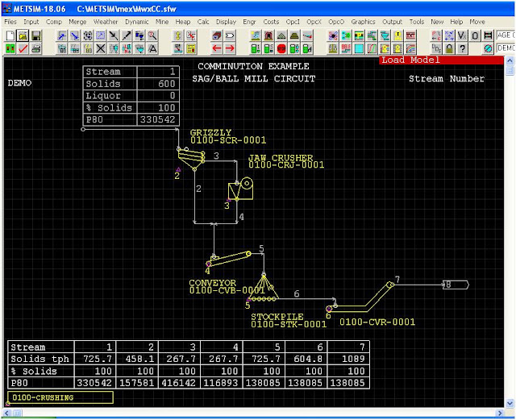The height and width of the screenshot is (420, 516).
Task: Open the Comp menu
Action: [54, 22]
